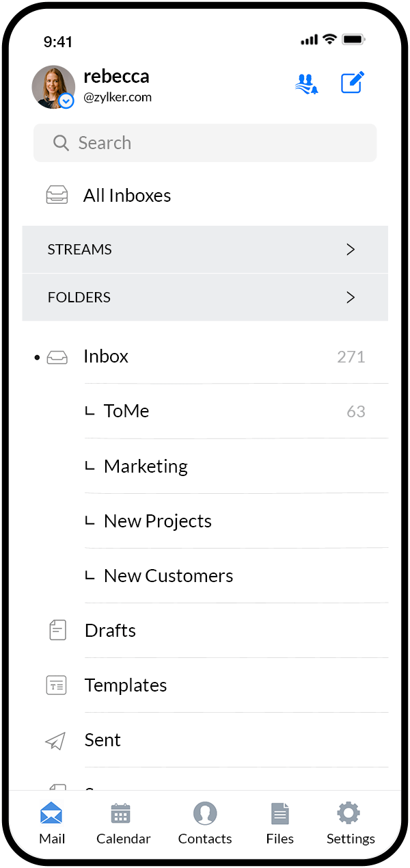410x868 pixels.
Task: Open the Settings tab
Action: [x=350, y=824]
